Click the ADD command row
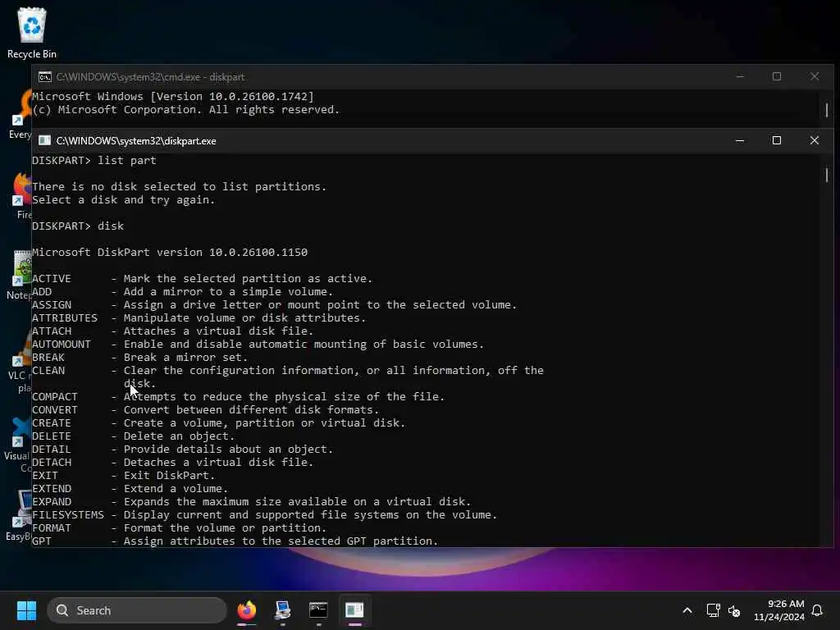Viewport: 840px width, 630px height. (x=182, y=291)
